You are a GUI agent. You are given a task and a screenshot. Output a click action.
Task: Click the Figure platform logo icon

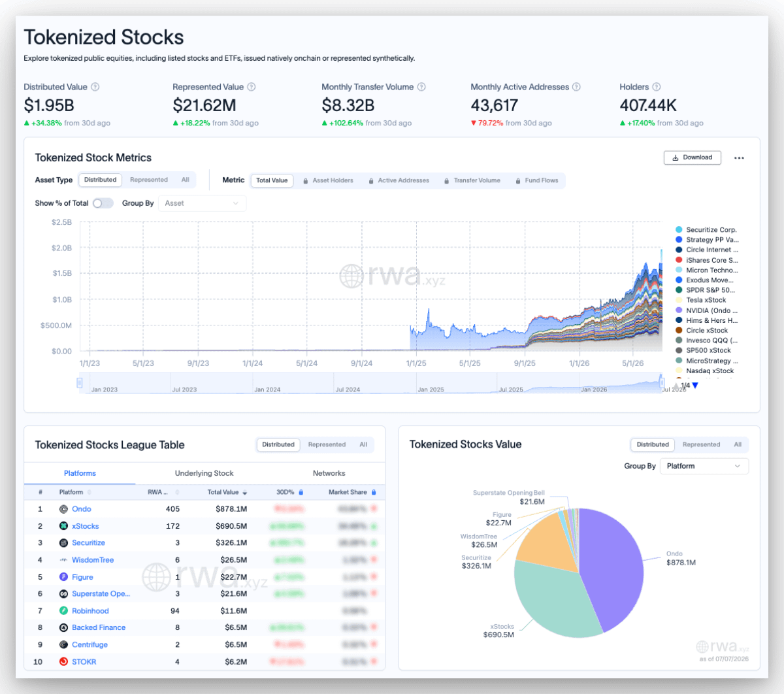[x=63, y=577]
